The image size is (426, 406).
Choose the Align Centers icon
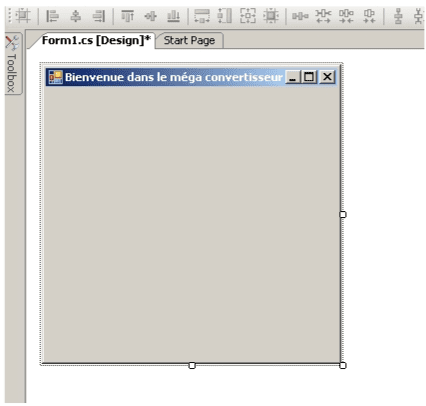pyautogui.click(x=76, y=16)
